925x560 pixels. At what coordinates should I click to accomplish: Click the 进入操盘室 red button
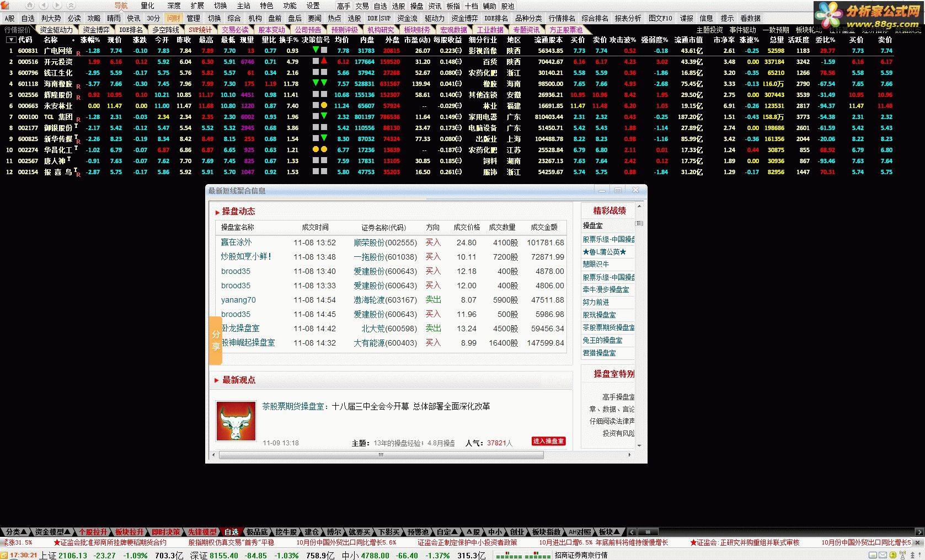coord(548,441)
